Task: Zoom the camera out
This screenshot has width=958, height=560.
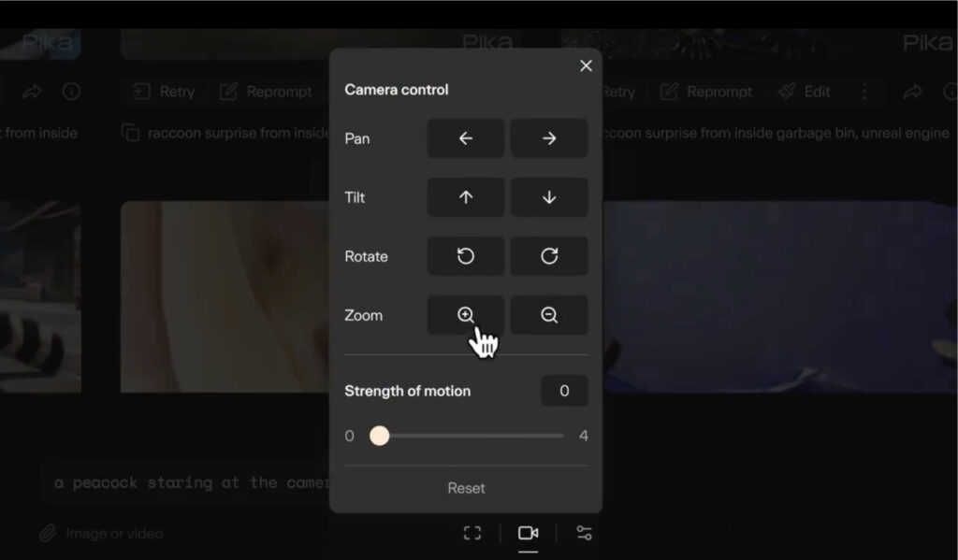Action: [549, 315]
